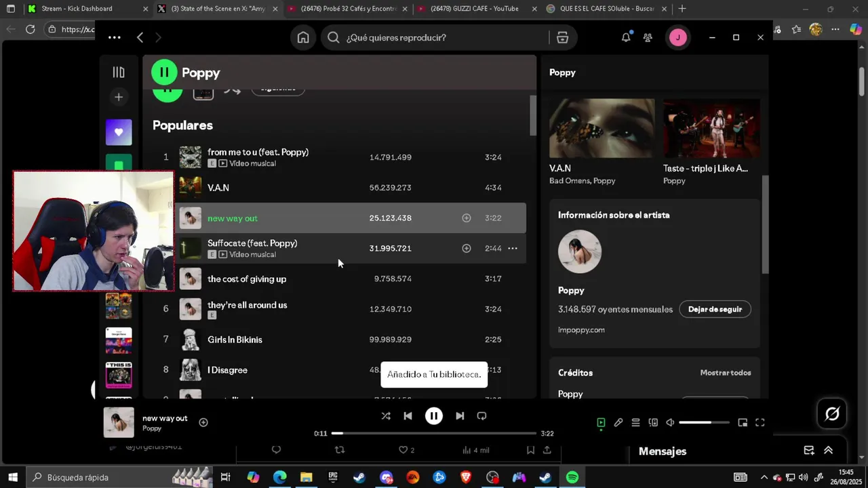Play the cost of giving up
The height and width of the screenshot is (488, 868).
[x=247, y=279]
